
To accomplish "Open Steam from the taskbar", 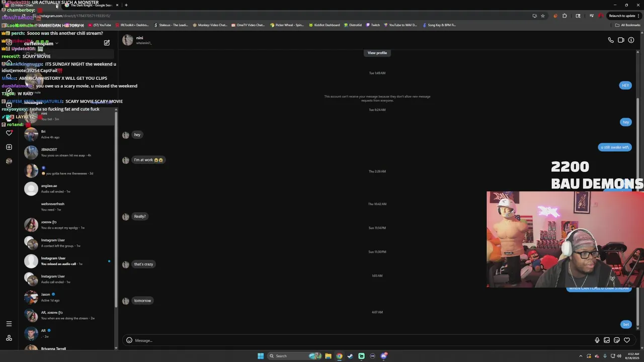I will point(350,356).
